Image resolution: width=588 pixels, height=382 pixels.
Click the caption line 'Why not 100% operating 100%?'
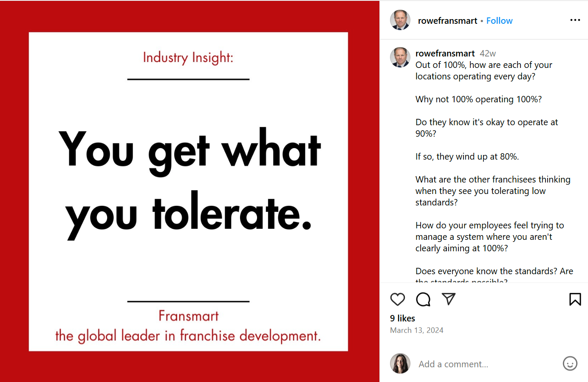[478, 99]
